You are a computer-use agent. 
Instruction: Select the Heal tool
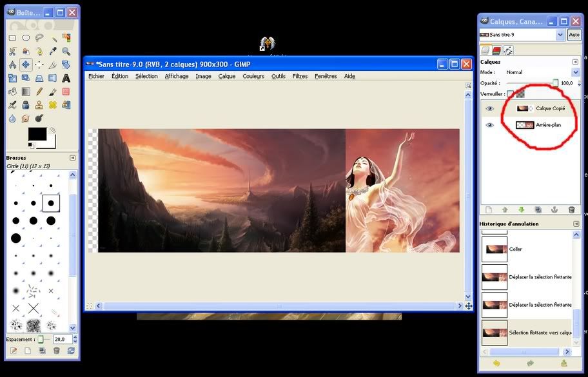(53, 105)
